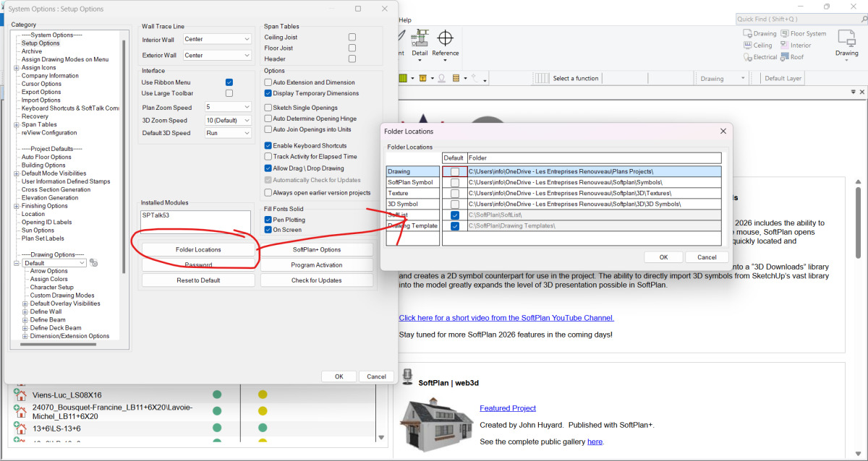The width and height of the screenshot is (868, 461).
Task: Enable Auto Extension and Dimension
Action: tap(268, 82)
